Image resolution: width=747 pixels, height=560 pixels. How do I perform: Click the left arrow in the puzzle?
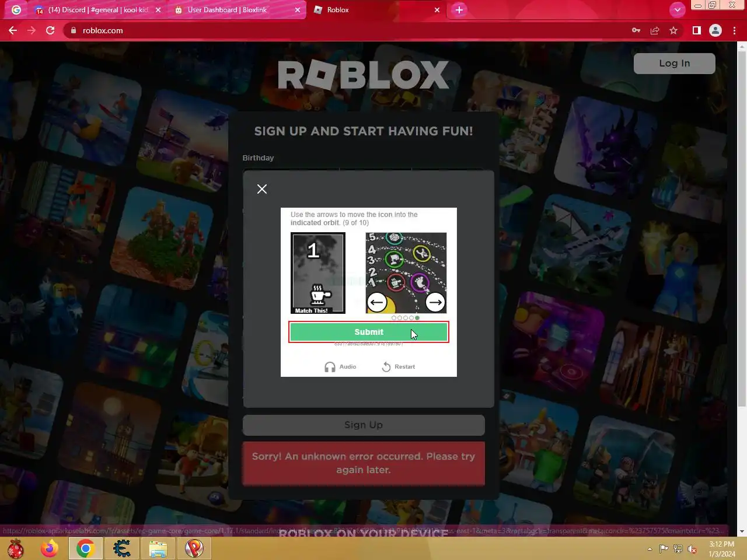pyautogui.click(x=377, y=302)
